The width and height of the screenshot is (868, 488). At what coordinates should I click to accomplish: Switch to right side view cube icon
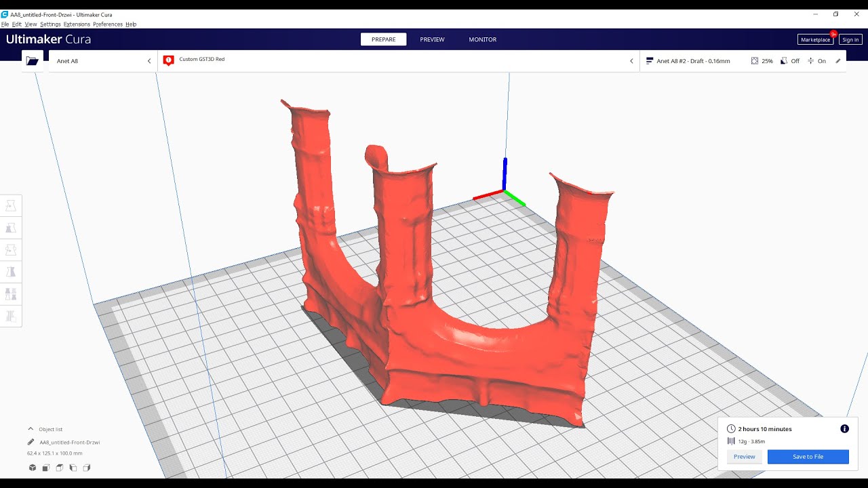(86, 468)
